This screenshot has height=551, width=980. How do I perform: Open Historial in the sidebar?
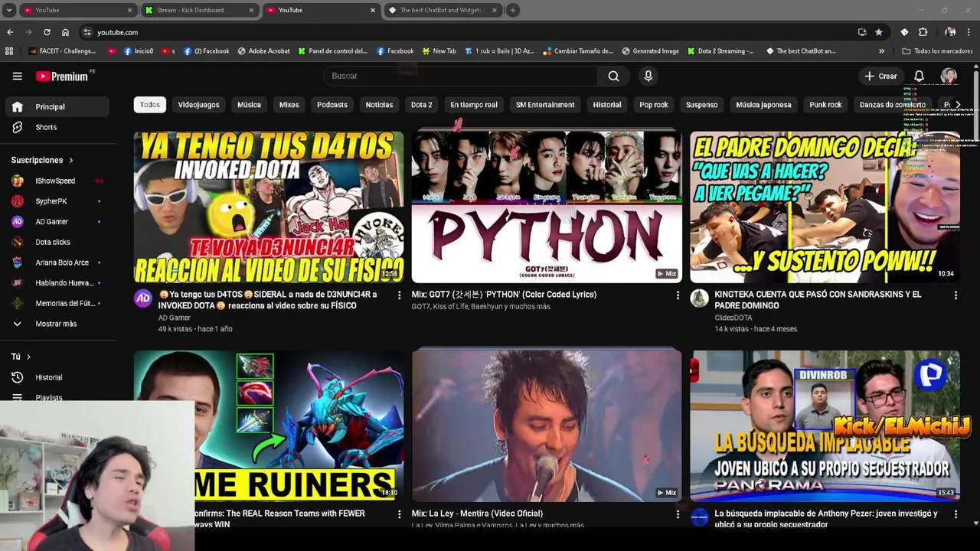[57, 377]
